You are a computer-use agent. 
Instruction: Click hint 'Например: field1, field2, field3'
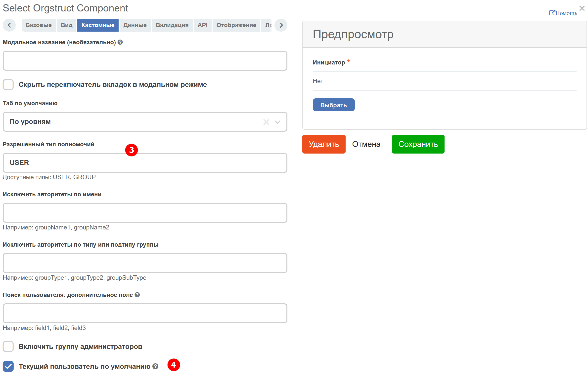point(44,328)
